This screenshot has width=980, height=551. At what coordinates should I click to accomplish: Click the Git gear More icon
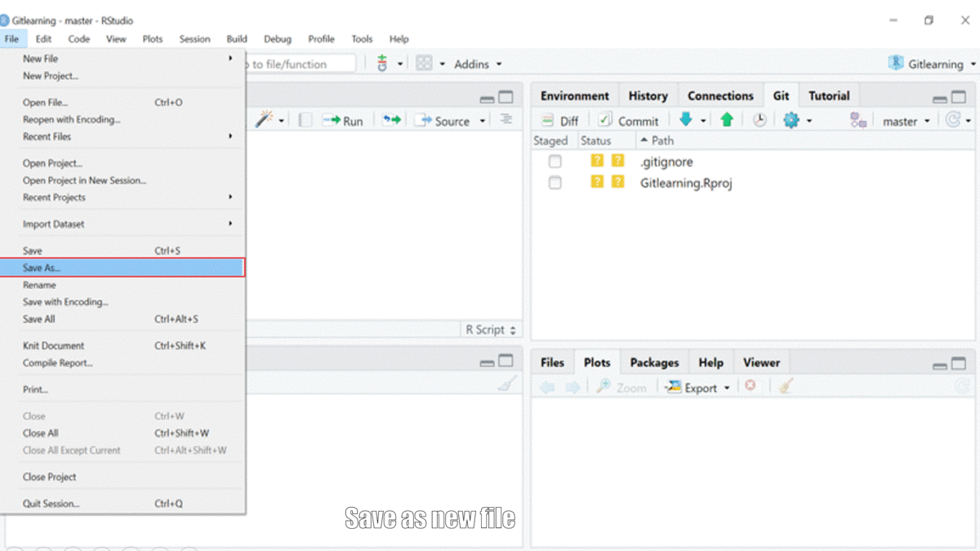pos(791,120)
